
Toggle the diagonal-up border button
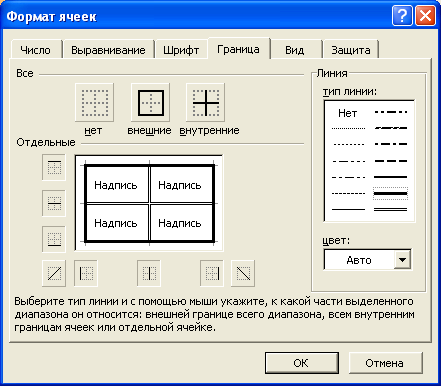[x=54, y=273]
